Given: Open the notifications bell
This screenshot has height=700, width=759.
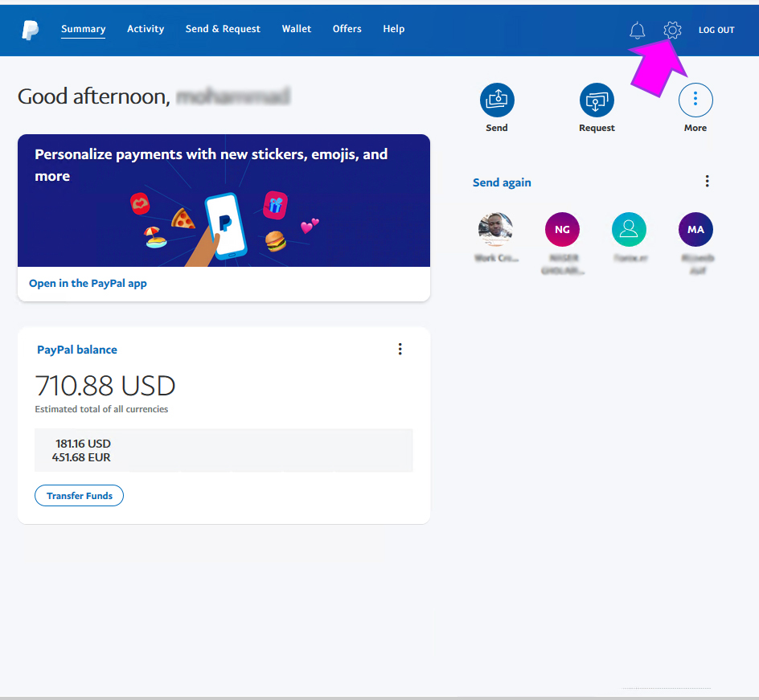Looking at the screenshot, I should pyautogui.click(x=637, y=30).
